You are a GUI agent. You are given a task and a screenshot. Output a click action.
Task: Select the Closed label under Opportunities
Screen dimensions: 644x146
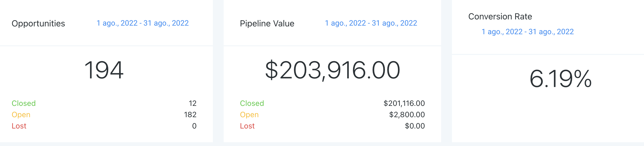(x=24, y=103)
